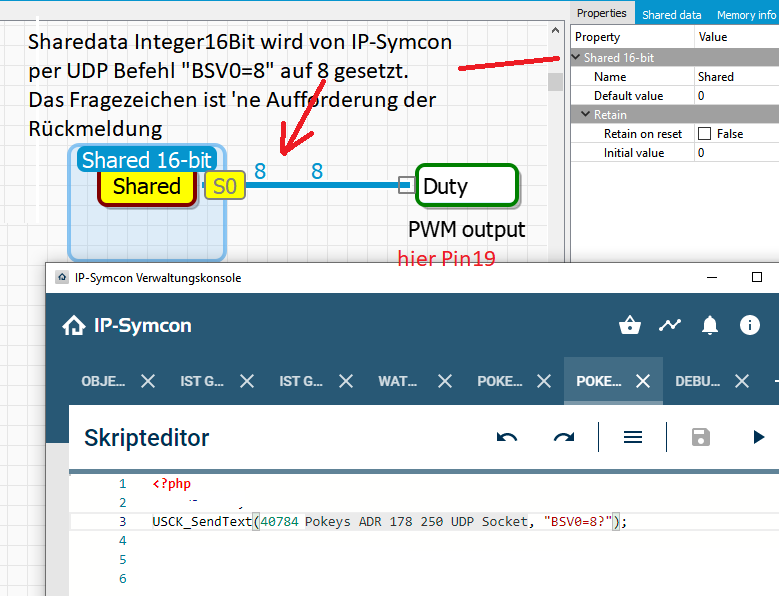Select the yellow Shared block
The width and height of the screenshot is (779, 596).
148,187
